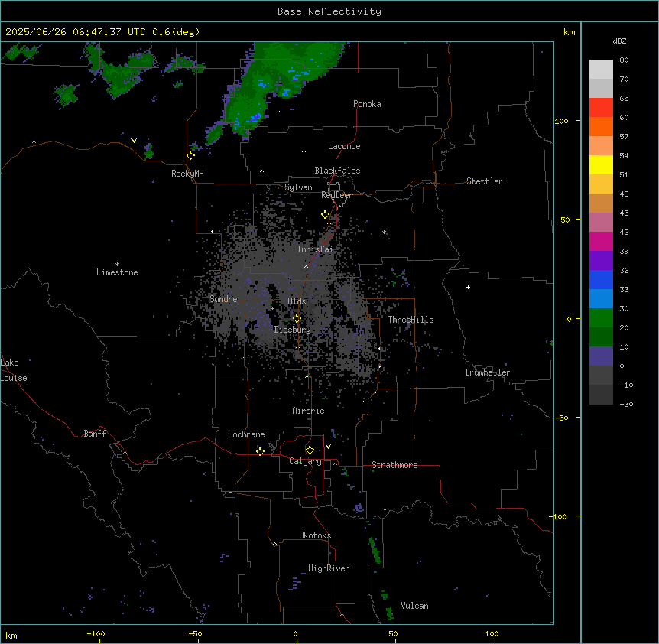Click the Ponoka city label
Viewport: 659px width, 644px height.
point(367,104)
